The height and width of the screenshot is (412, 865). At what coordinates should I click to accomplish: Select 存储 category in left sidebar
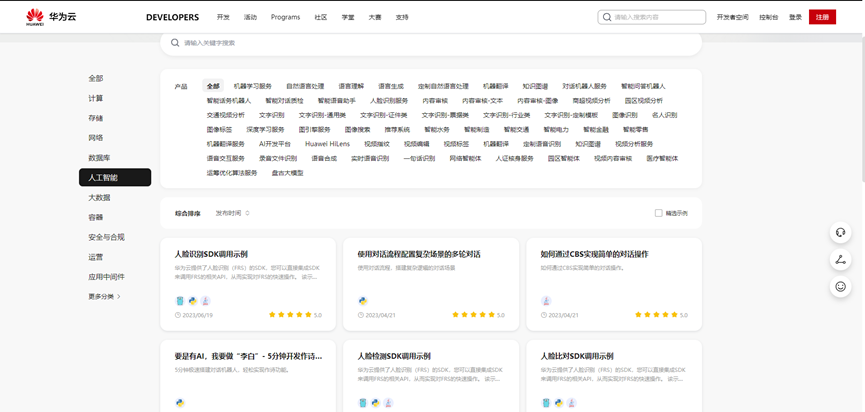click(95, 118)
